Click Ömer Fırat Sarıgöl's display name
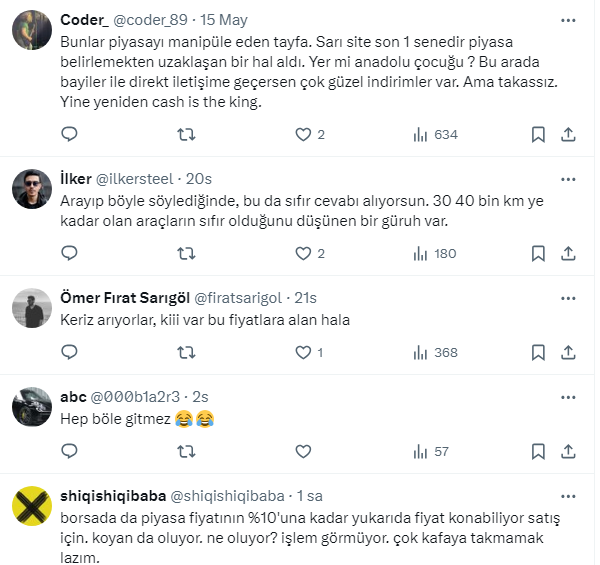This screenshot has height=565, width=600. click(x=120, y=298)
